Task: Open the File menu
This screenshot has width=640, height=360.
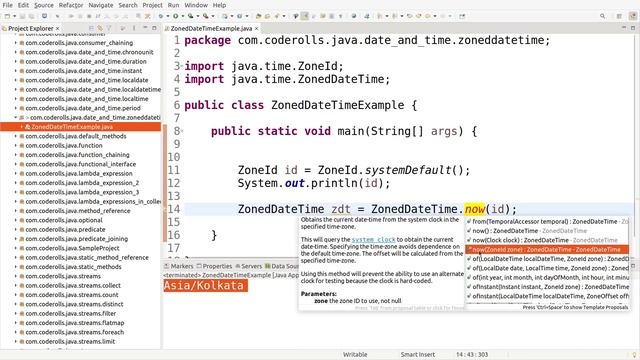Action: click(x=7, y=5)
